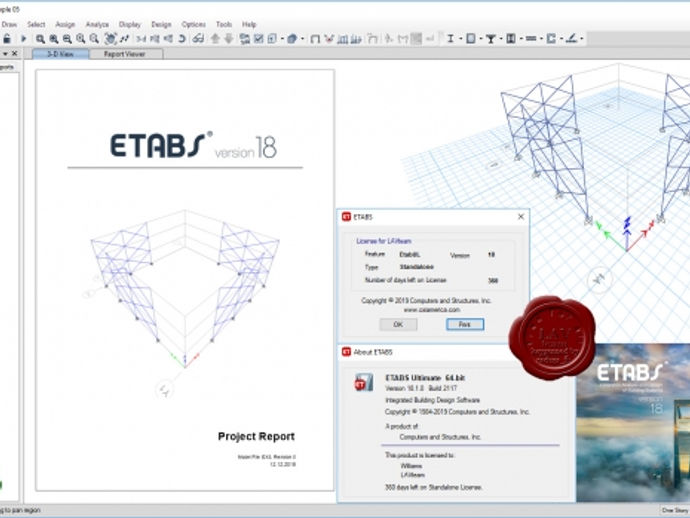Viewport: 690px width, 518px height.
Task: Click the 'Standalone' license type value
Action: pos(416,267)
